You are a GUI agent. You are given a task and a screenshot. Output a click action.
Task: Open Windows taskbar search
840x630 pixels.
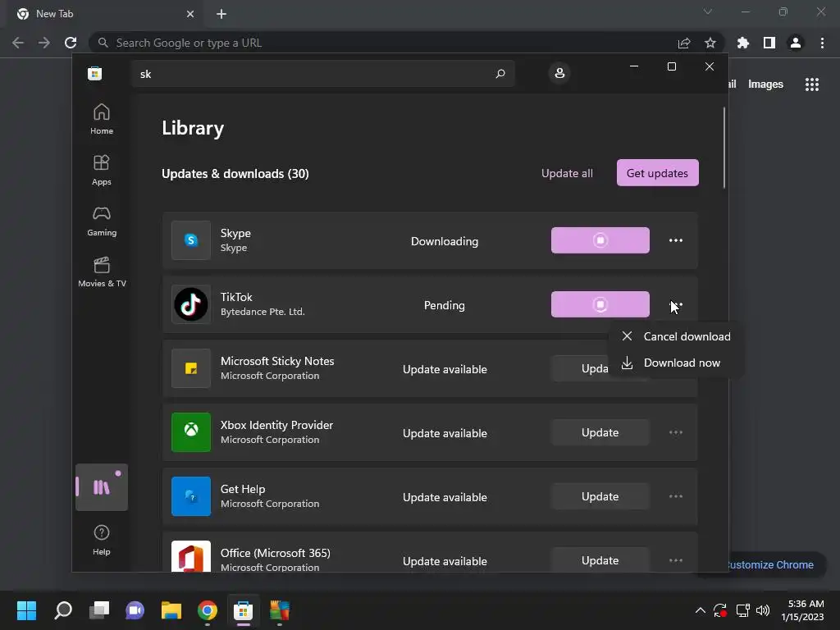coord(63,610)
